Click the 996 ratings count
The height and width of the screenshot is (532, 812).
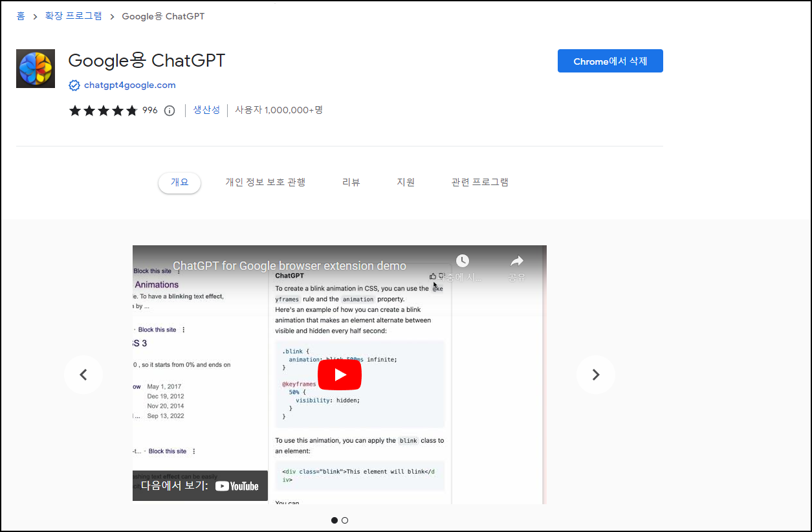coord(150,111)
